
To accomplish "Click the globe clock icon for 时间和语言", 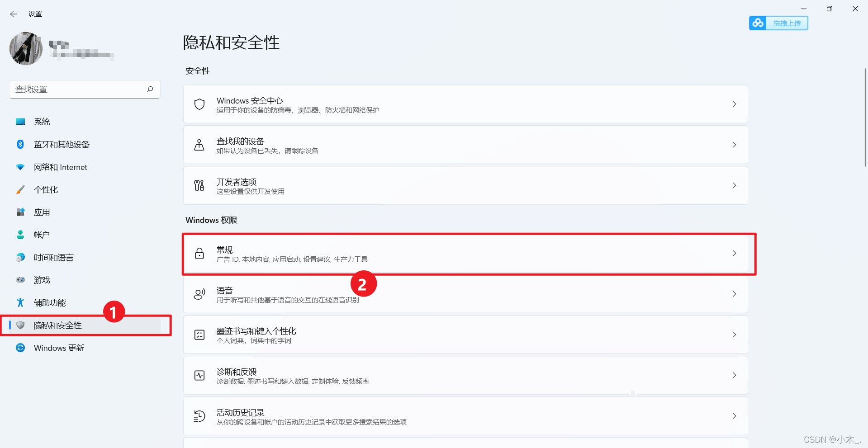I will pos(20,257).
